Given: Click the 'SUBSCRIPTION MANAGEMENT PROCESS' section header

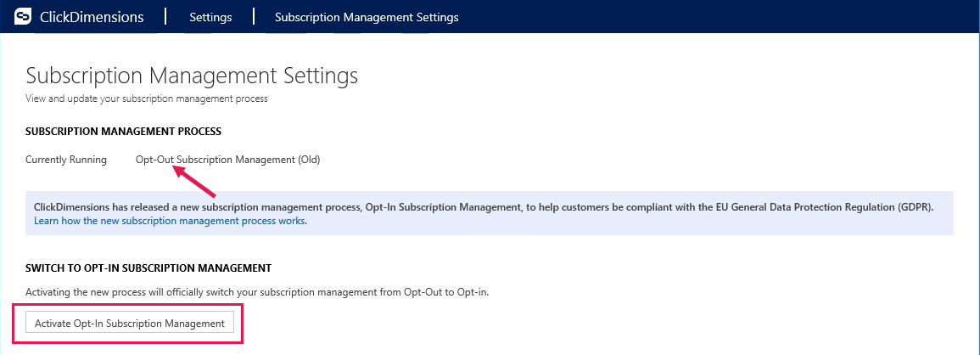Looking at the screenshot, I should (x=123, y=132).
